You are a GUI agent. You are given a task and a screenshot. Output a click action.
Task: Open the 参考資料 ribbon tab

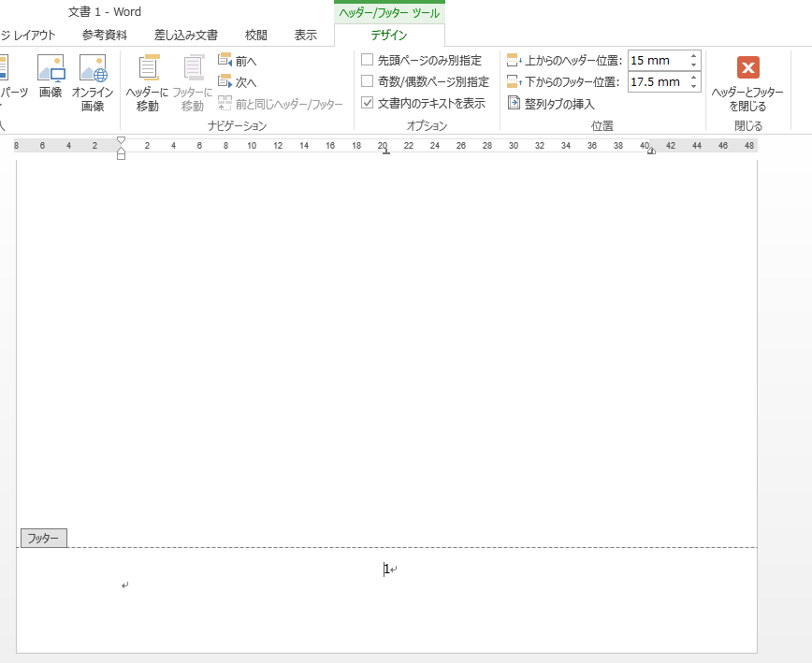point(105,36)
